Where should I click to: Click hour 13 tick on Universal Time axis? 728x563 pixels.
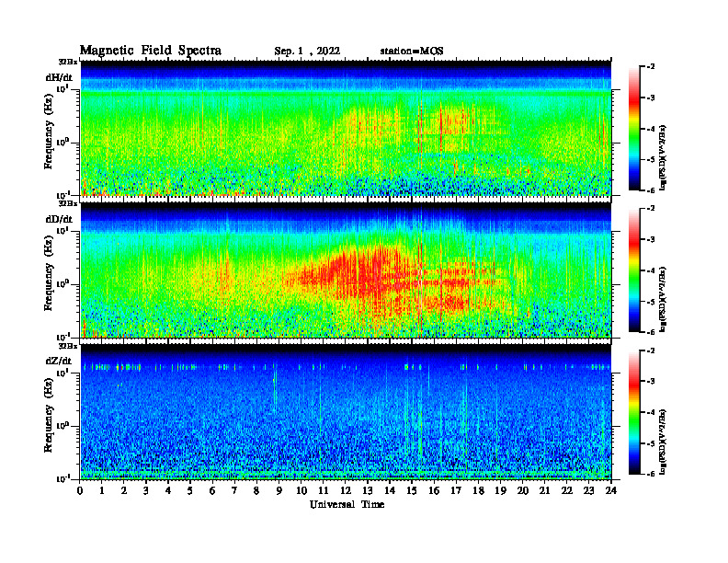point(368,491)
